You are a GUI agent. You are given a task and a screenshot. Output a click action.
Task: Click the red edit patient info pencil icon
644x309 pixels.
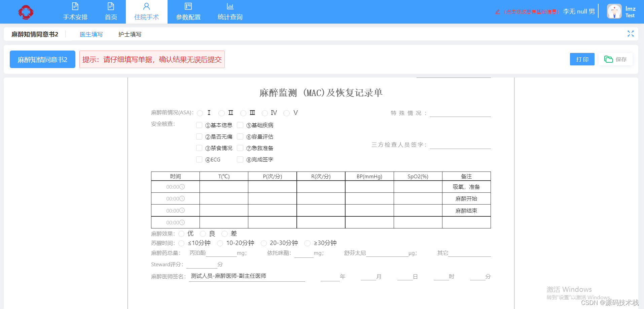pos(498,12)
